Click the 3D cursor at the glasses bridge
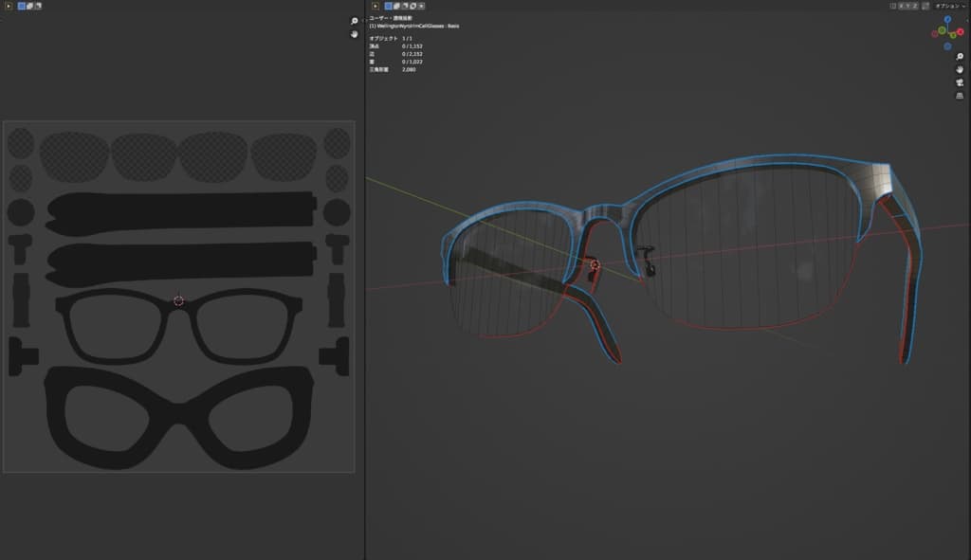Viewport: 971px width, 560px height. coord(595,265)
